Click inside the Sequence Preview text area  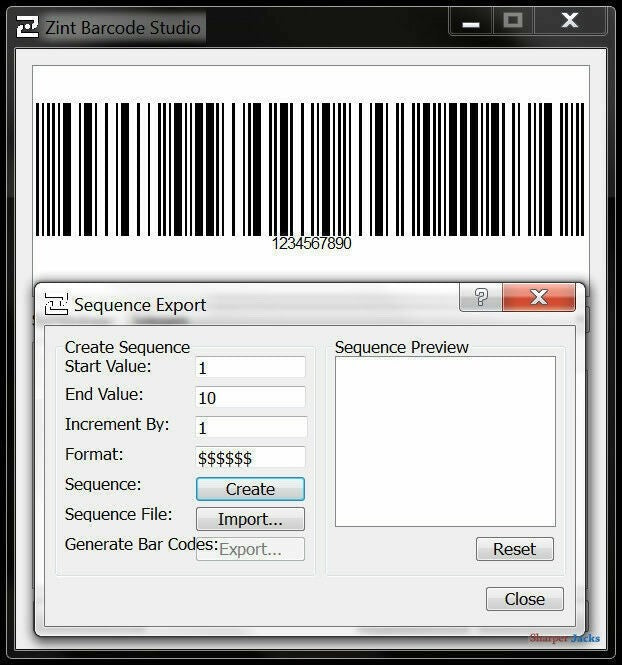click(x=445, y=440)
